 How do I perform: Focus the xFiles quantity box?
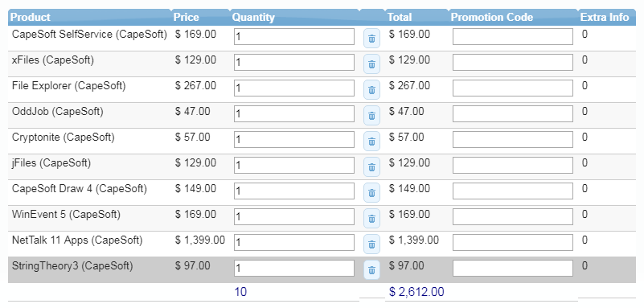click(x=294, y=63)
